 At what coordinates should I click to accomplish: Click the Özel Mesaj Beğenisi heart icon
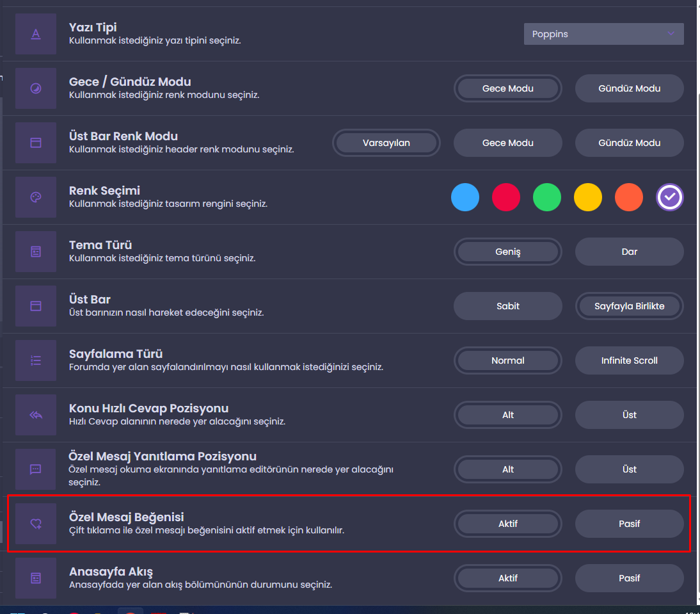36,524
